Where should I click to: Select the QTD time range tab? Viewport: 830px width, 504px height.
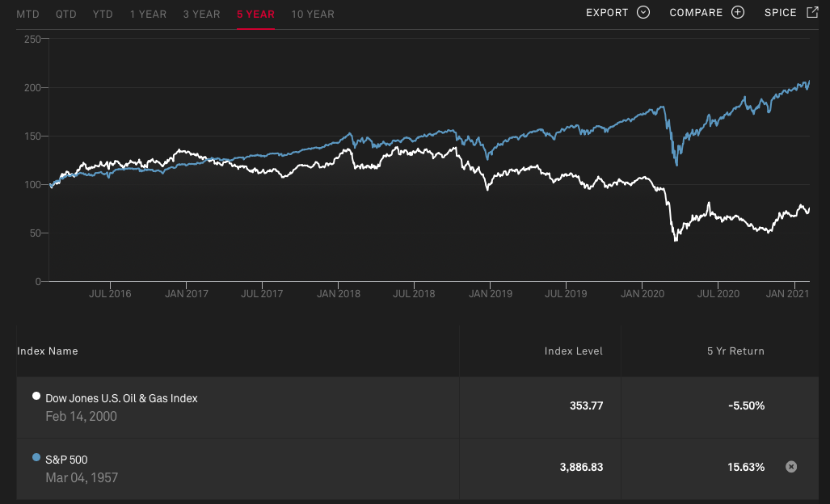pyautogui.click(x=66, y=15)
